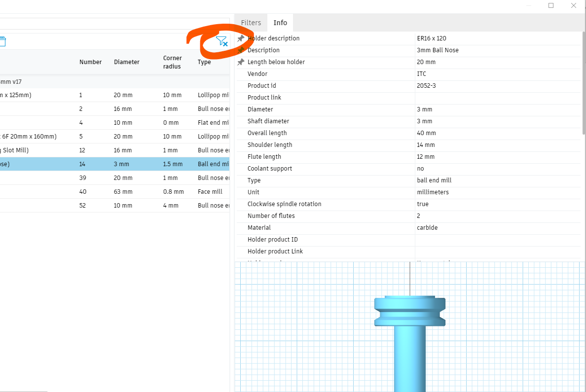This screenshot has height=392, width=586.
Task: Toggle the pin icon for Holder description
Action: pyautogui.click(x=240, y=38)
